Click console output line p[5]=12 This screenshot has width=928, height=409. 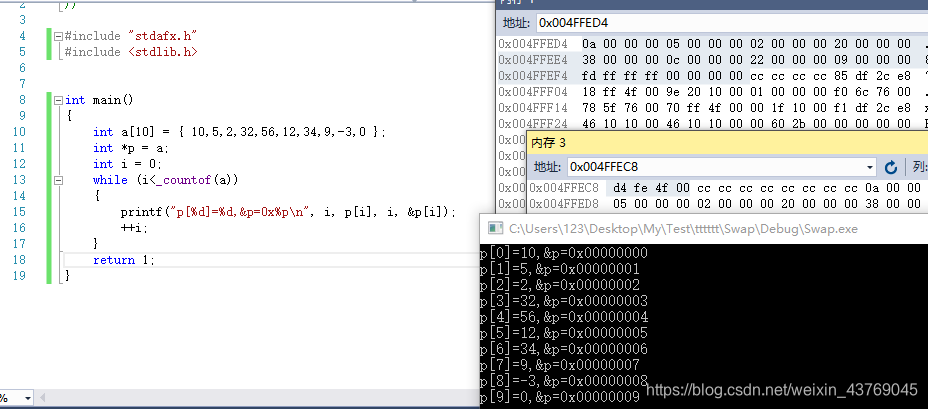click(563, 333)
